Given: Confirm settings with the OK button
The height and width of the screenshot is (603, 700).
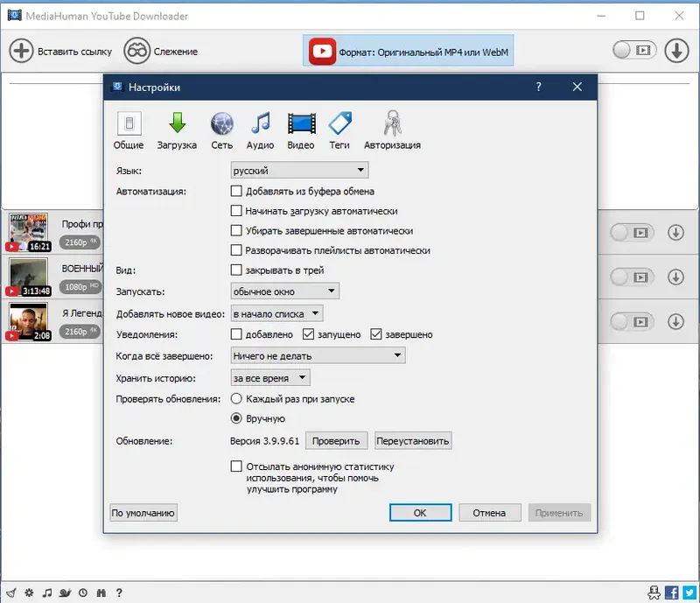Looking at the screenshot, I should coord(421,513).
